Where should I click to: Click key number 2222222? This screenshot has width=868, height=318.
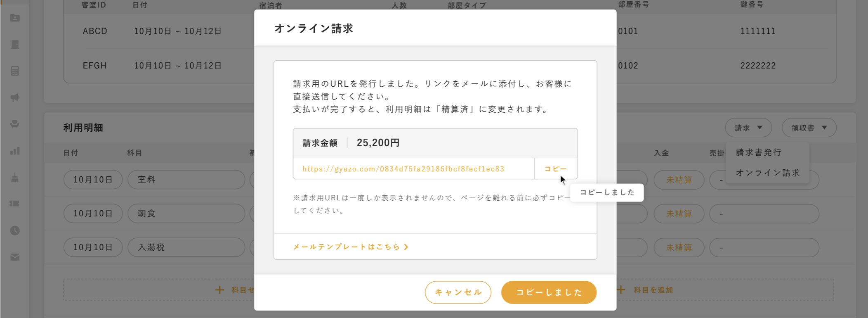pos(758,66)
